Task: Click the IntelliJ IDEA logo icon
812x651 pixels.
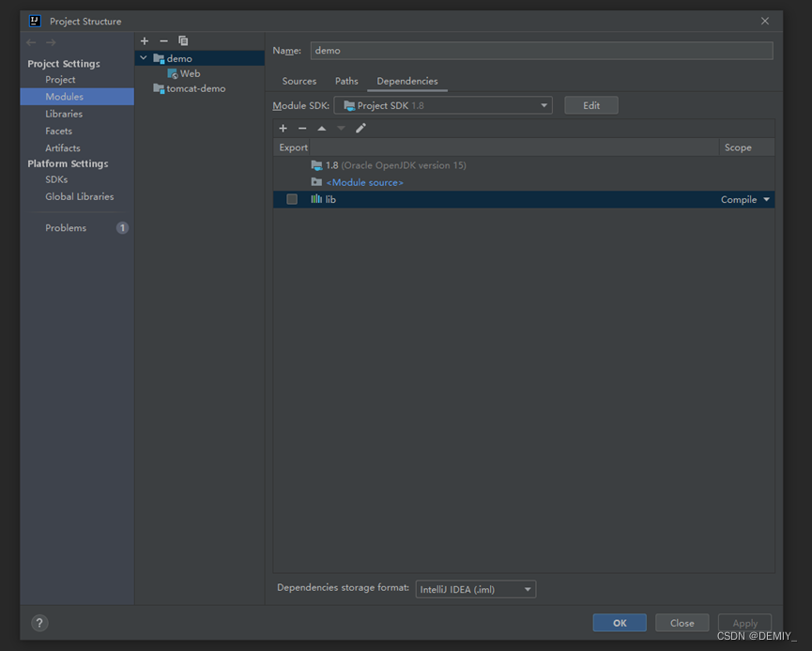Action: 35,21
